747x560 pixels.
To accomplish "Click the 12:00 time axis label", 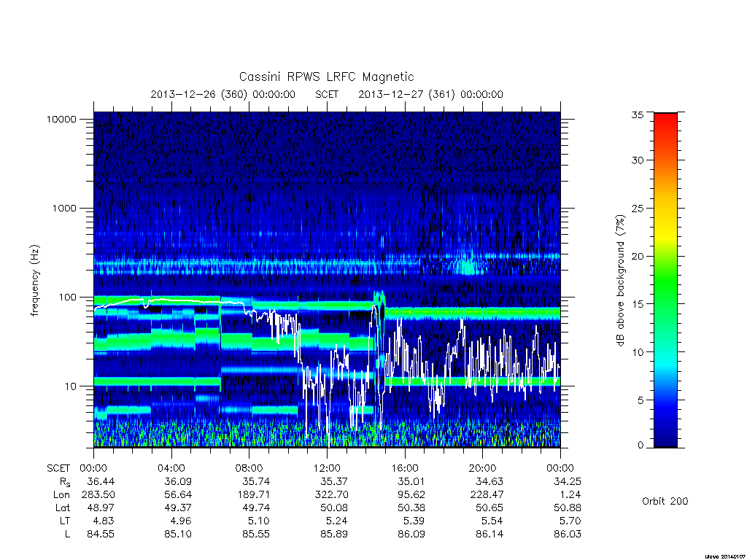I will tap(327, 468).
